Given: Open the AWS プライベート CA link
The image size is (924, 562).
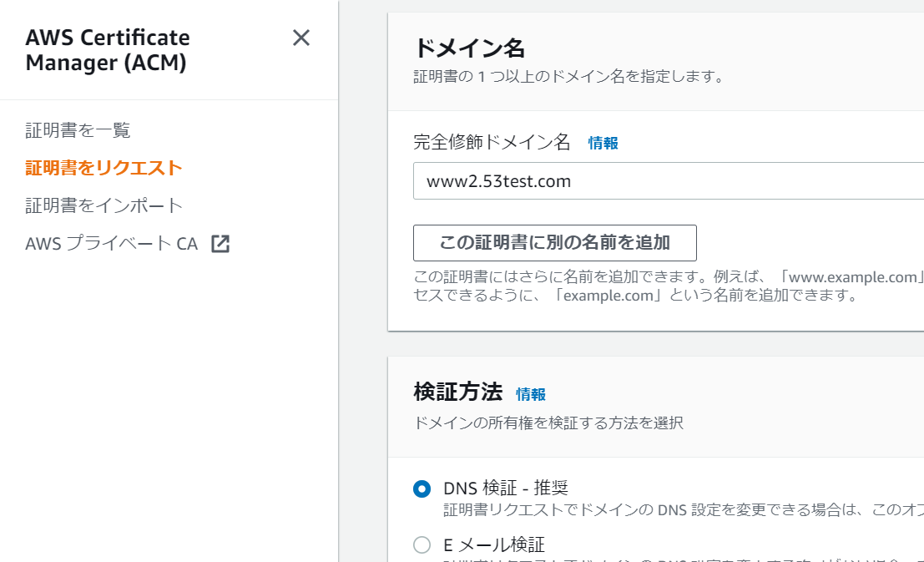Looking at the screenshot, I should 111,244.
